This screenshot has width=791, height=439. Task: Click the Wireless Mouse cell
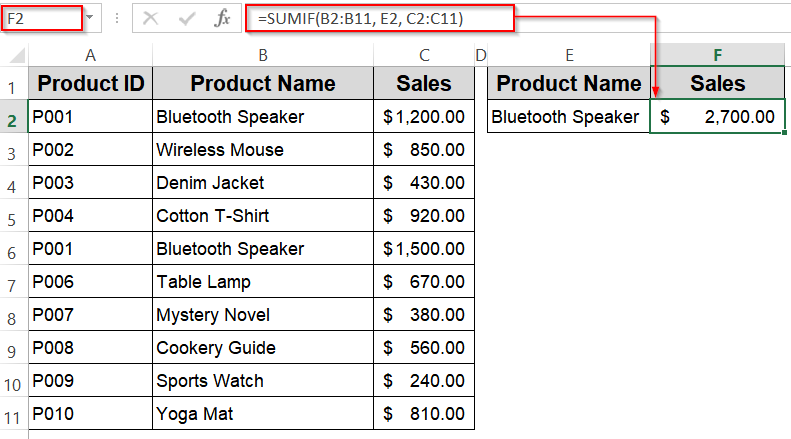click(262, 150)
